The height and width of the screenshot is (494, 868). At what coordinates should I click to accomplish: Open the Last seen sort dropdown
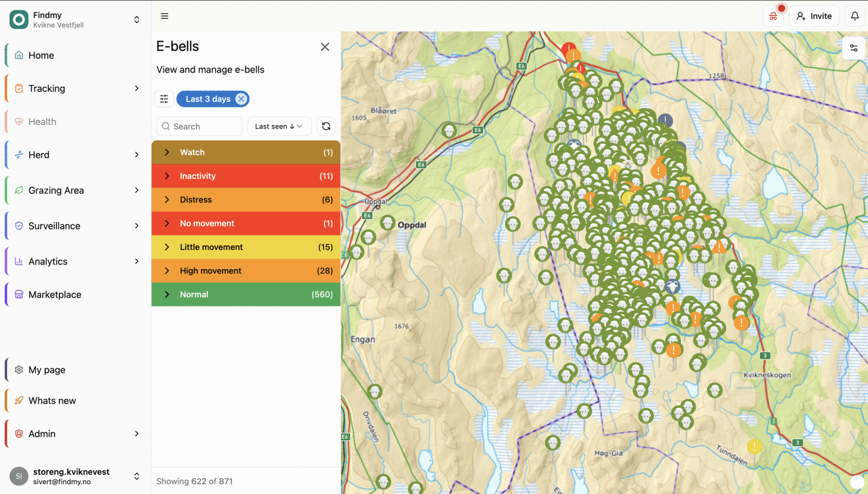pyautogui.click(x=279, y=126)
